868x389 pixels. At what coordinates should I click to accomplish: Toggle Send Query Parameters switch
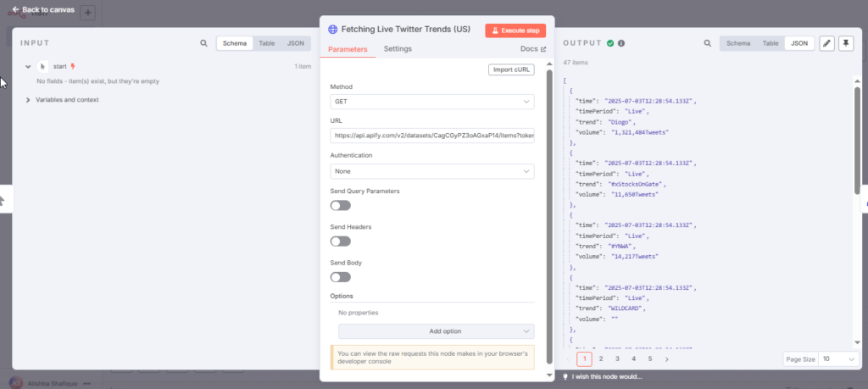tap(341, 205)
